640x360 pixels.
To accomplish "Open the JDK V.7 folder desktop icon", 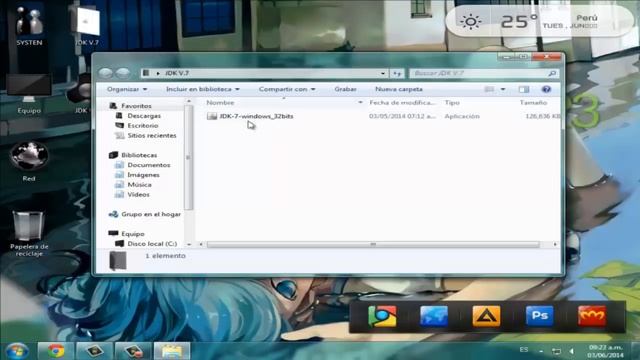I will pyautogui.click(x=87, y=25).
